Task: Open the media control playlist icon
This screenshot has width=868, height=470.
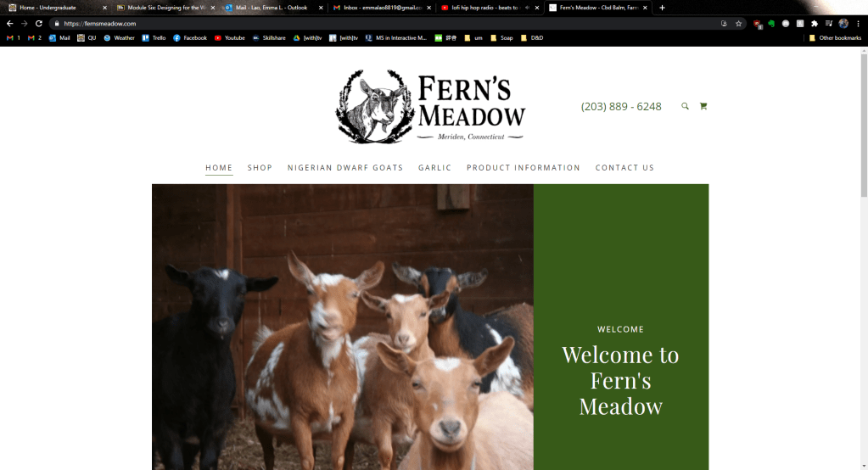Action: click(829, 24)
